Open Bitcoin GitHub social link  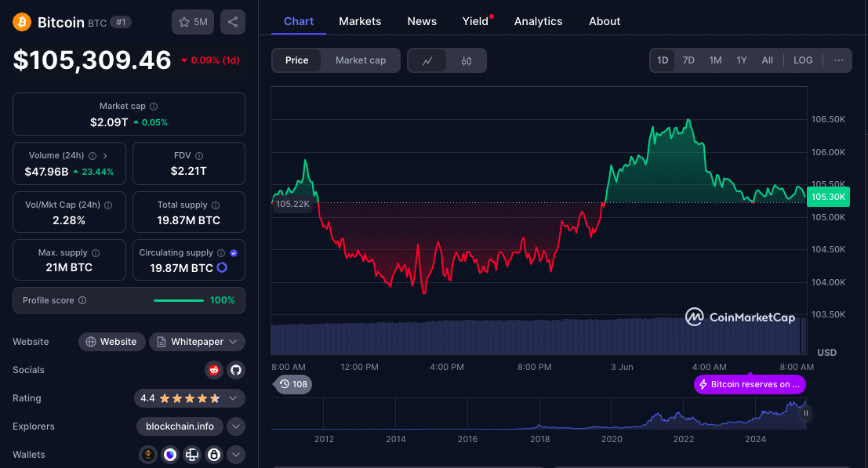(x=236, y=370)
